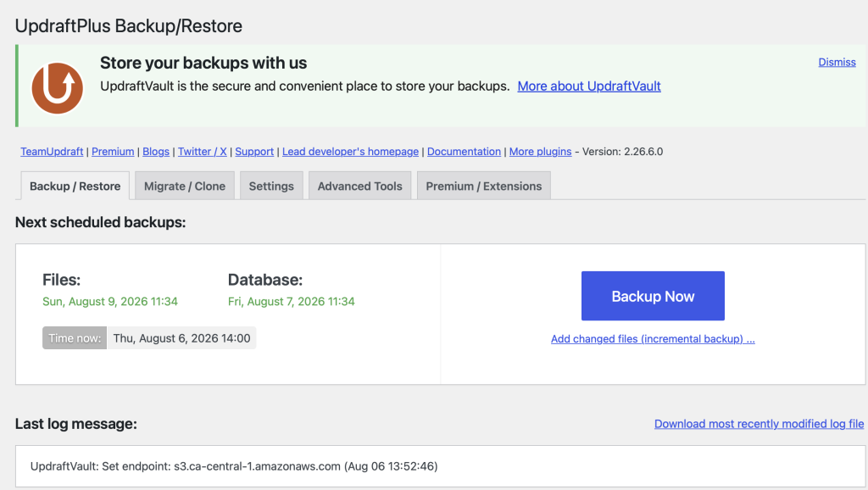The image size is (868, 490).
Task: Click the UpdraftPlus orange logo icon
Action: pos(57,88)
